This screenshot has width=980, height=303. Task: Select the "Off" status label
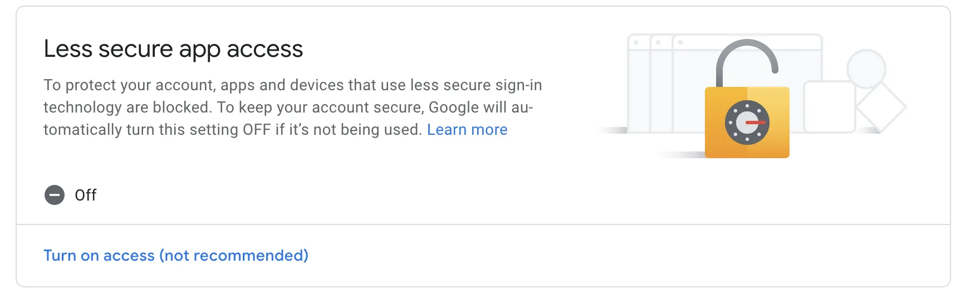tap(86, 196)
